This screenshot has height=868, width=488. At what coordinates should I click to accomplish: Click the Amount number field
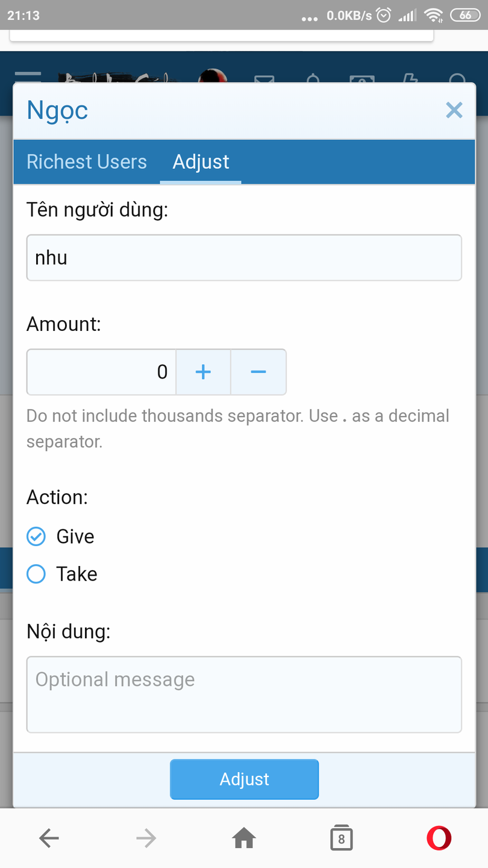point(101,372)
